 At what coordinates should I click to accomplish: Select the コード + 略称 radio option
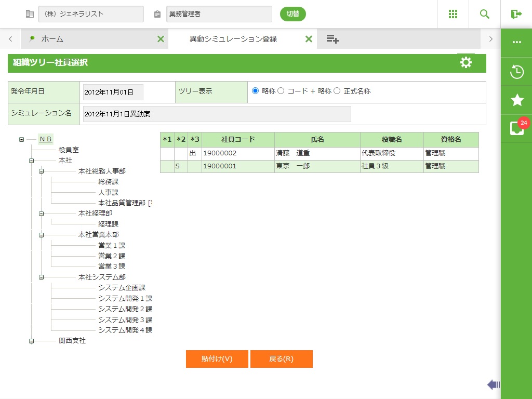(x=281, y=91)
